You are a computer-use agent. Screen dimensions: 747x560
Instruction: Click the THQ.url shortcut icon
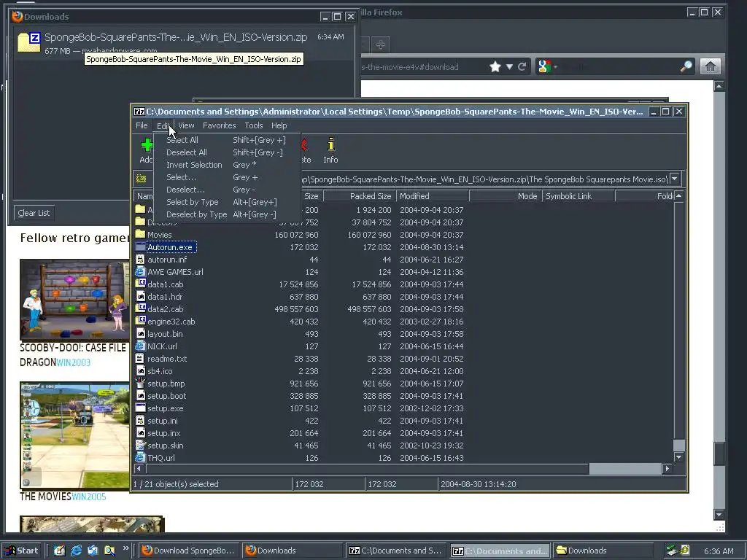(140, 457)
